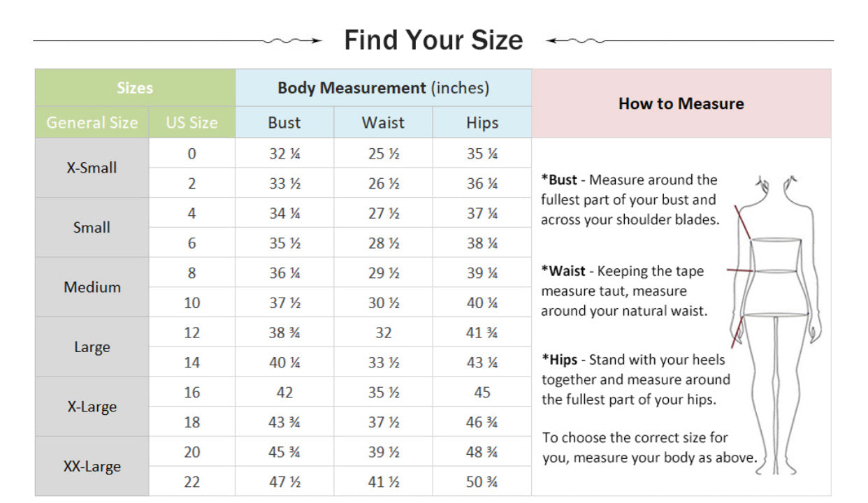Click the waist value "32" cell
The height and width of the screenshot is (503, 868).
[383, 333]
